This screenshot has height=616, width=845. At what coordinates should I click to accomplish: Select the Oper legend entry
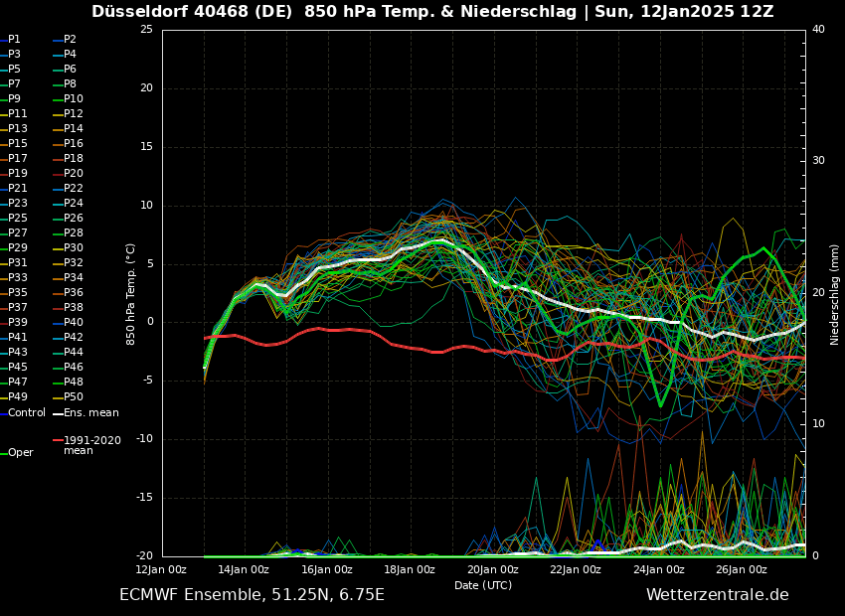click(20, 453)
